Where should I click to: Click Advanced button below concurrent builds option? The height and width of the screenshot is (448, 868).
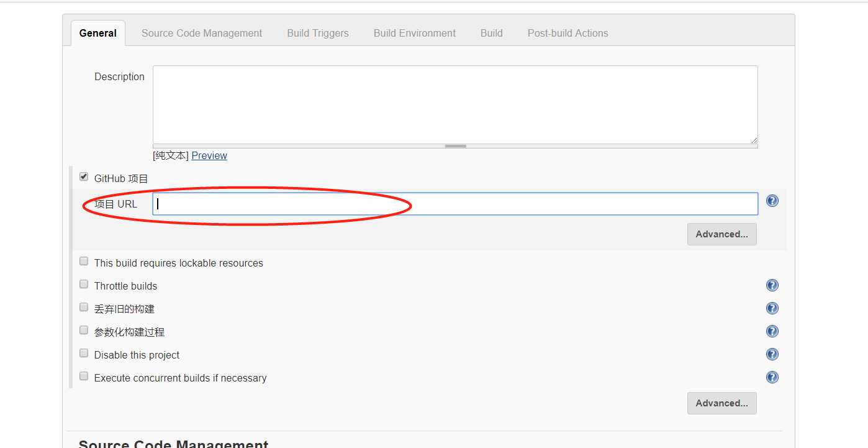tap(722, 403)
